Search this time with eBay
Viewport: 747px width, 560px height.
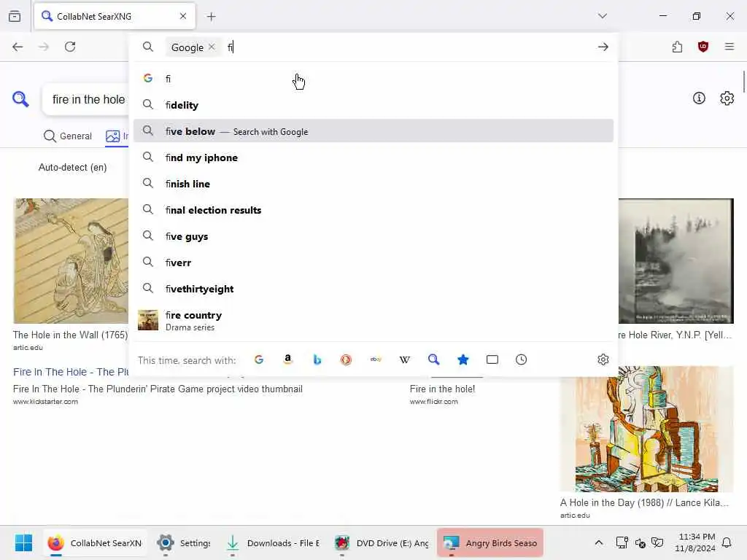(x=376, y=359)
